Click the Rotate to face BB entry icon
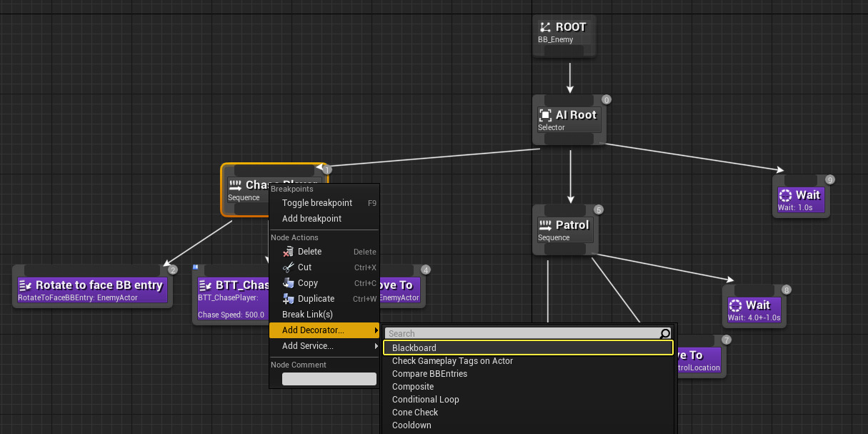 [25, 285]
